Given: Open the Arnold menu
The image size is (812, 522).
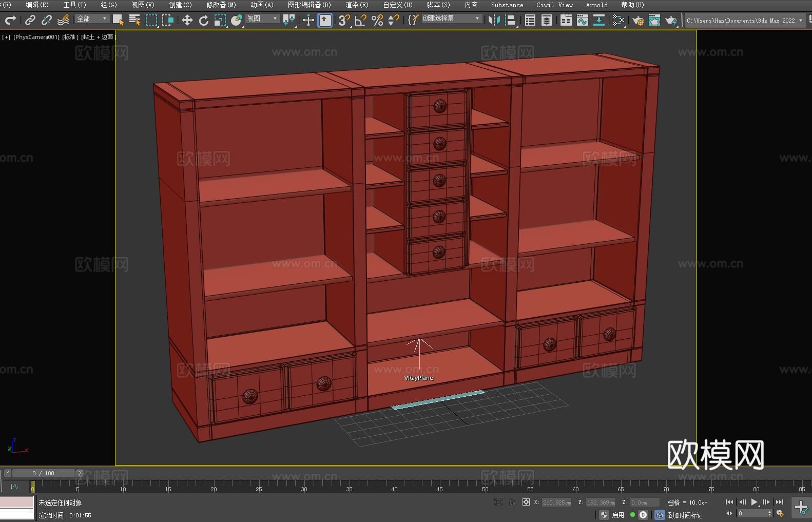Looking at the screenshot, I should [596, 5].
